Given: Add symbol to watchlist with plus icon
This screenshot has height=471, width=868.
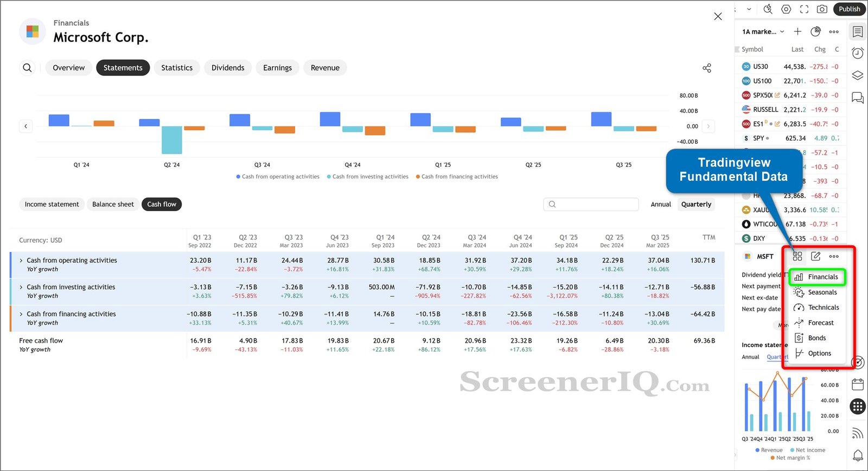Looking at the screenshot, I should [797, 31].
